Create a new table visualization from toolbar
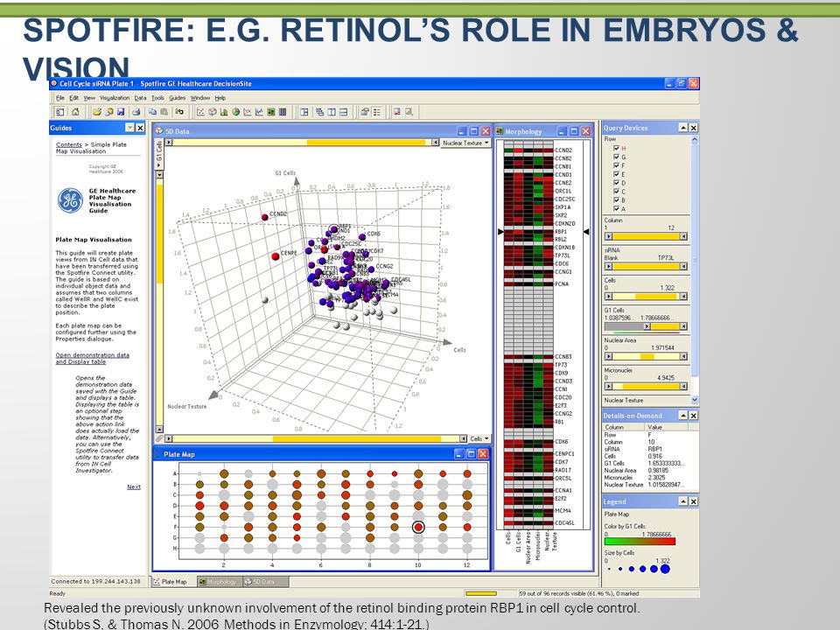The height and width of the screenshot is (630, 840). pyautogui.click(x=283, y=112)
